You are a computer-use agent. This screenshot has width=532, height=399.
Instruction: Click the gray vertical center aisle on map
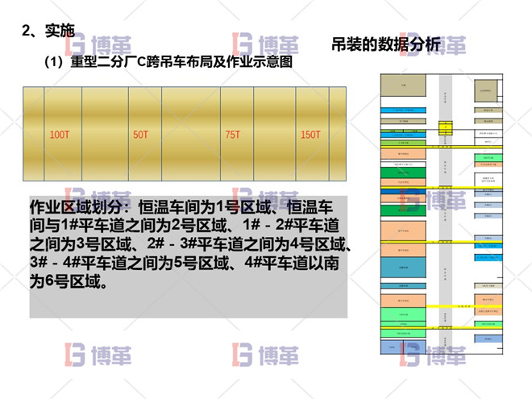pos(444,242)
